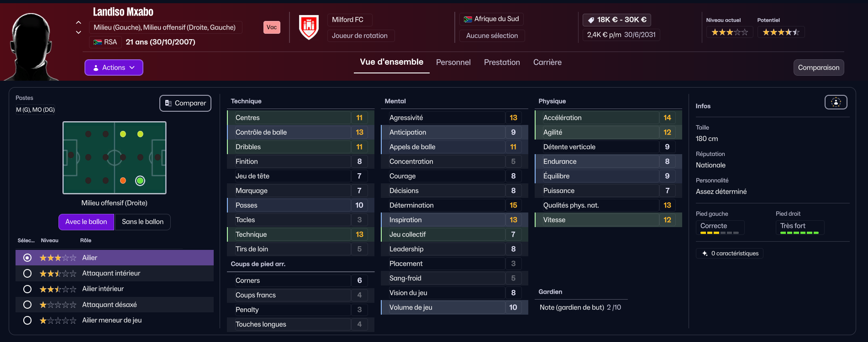The height and width of the screenshot is (342, 868).
Task: Click the Comparaison button
Action: click(819, 67)
